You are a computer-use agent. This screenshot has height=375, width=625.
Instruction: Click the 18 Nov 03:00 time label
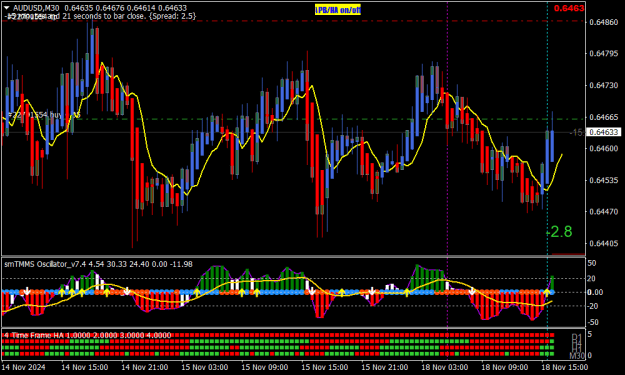click(x=445, y=367)
